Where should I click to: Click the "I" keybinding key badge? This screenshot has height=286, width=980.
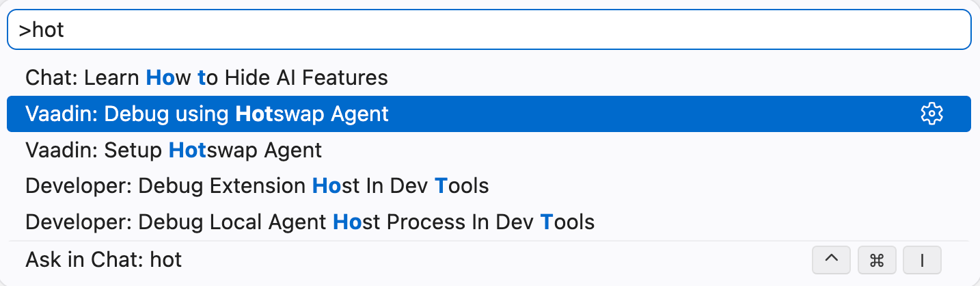(922, 260)
